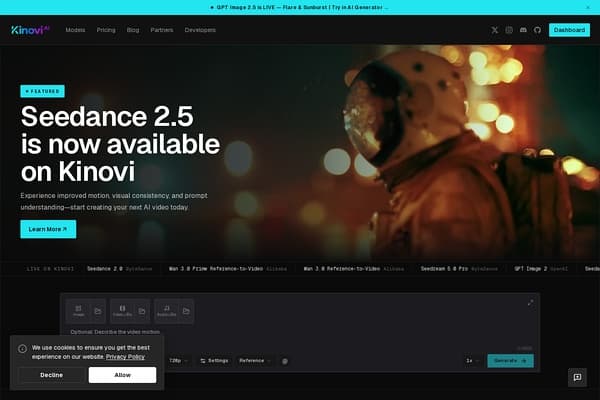Open the Blog link in navigation
The image size is (600, 400).
tap(133, 30)
